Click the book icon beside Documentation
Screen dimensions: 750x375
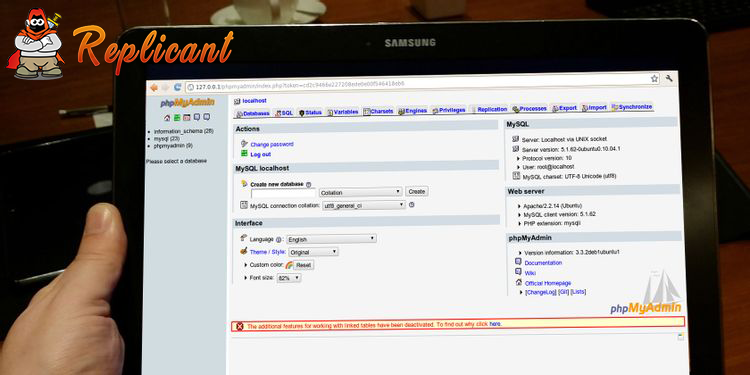click(518, 262)
